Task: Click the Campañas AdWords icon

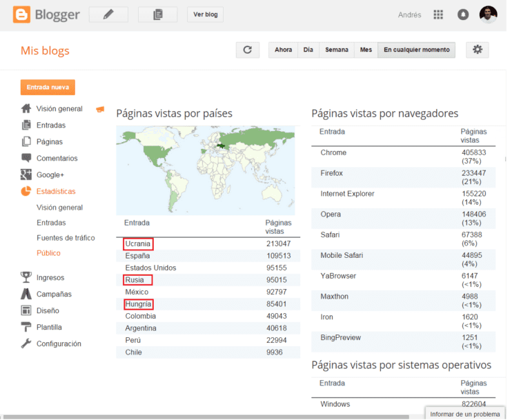Action: click(x=26, y=294)
